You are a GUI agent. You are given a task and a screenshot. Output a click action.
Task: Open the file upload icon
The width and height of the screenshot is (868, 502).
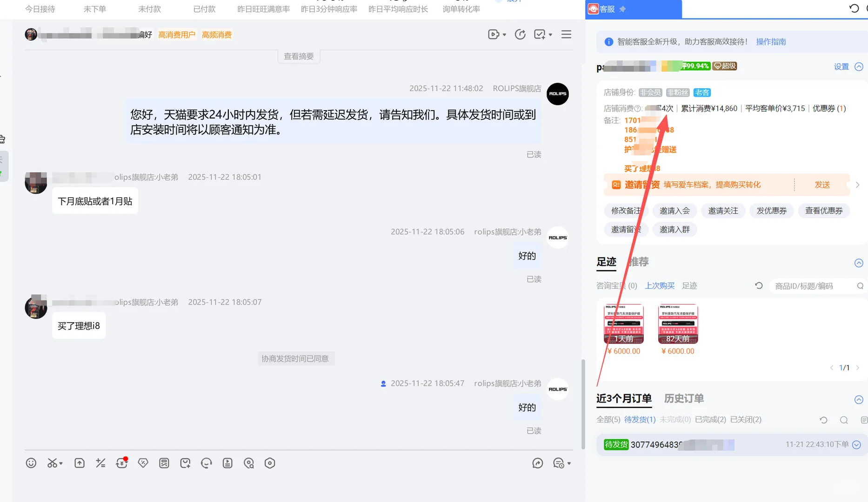tap(80, 463)
